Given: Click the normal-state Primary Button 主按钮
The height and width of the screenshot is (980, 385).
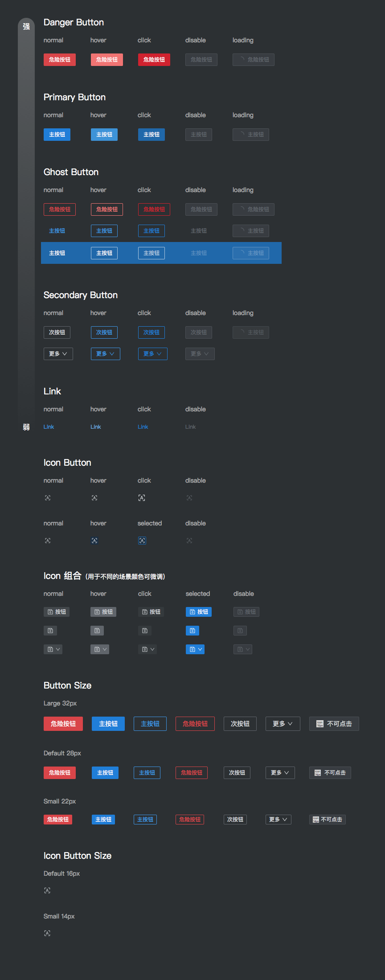Looking at the screenshot, I should tap(57, 135).
